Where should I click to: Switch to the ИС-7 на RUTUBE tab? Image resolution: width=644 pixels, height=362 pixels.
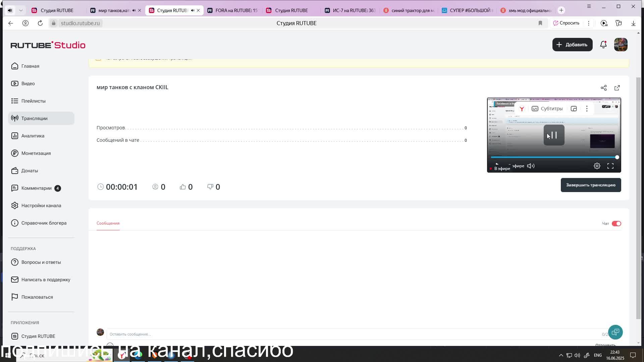[350, 10]
